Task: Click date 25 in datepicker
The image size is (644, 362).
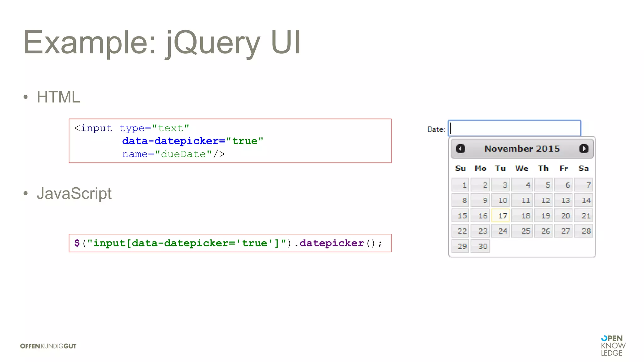Action: [522, 231]
